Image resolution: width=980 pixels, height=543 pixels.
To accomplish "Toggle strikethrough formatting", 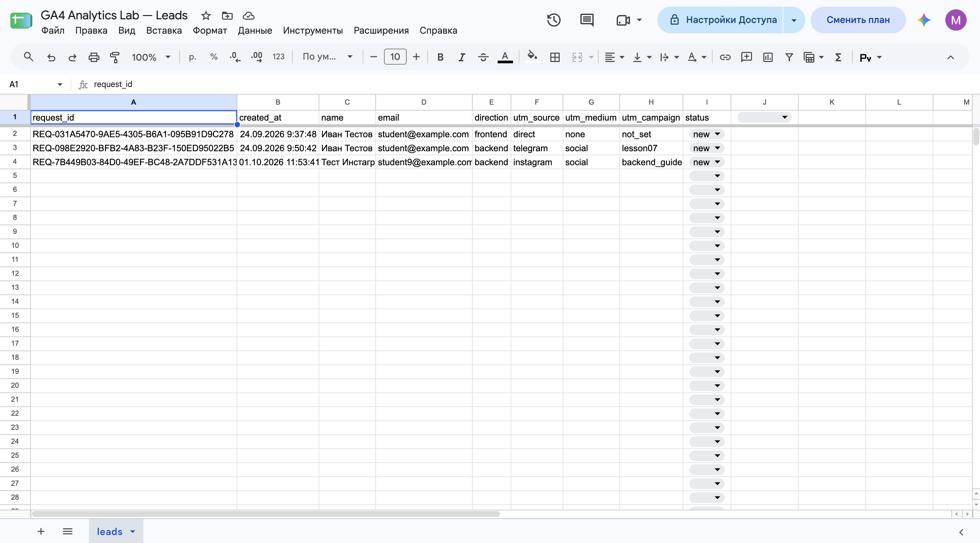I will (x=483, y=57).
